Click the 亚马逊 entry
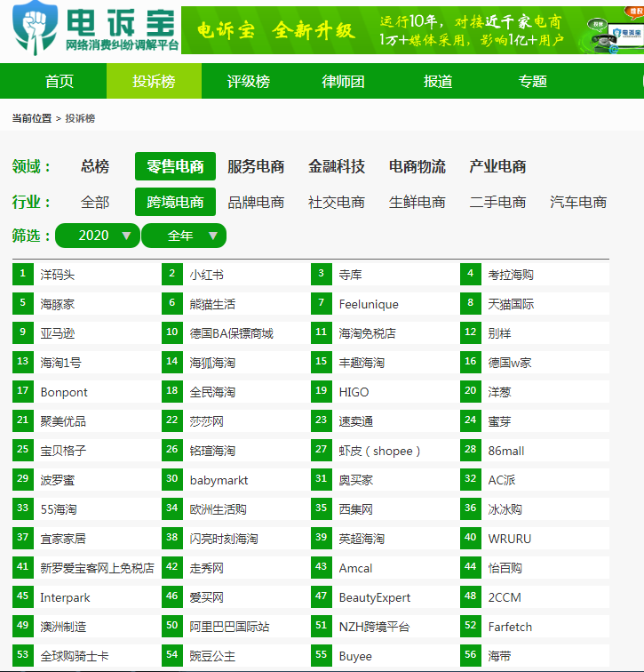 58,333
